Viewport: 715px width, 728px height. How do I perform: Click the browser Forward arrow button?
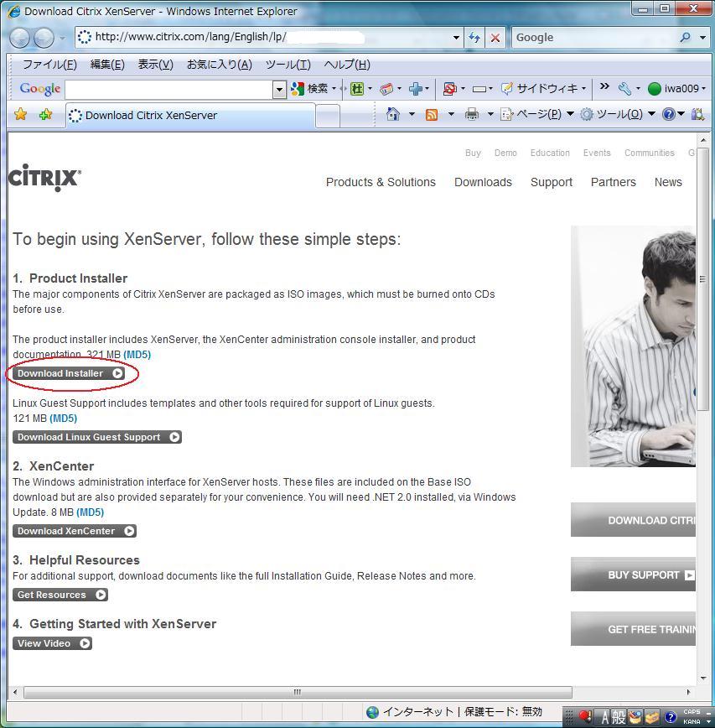(x=44, y=38)
